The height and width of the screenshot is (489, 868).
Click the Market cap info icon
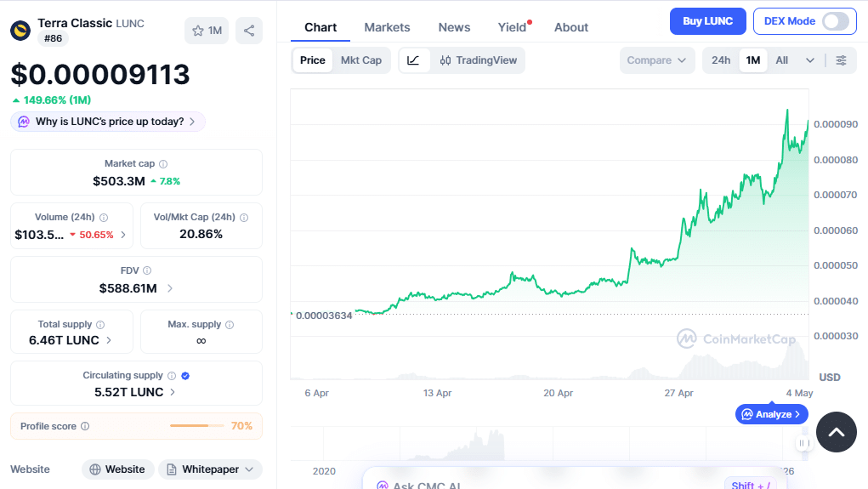click(x=163, y=164)
